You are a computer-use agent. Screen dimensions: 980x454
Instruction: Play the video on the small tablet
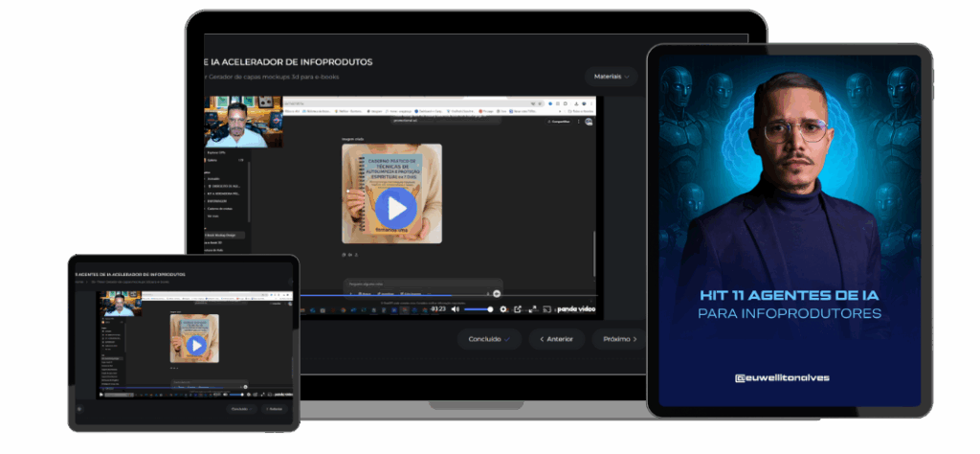click(196, 345)
